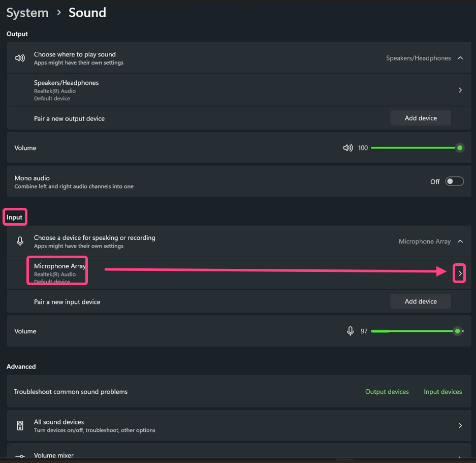476x463 pixels.
Task: Click the microphone icon next to Choose a device for speaking
Action: [20, 241]
